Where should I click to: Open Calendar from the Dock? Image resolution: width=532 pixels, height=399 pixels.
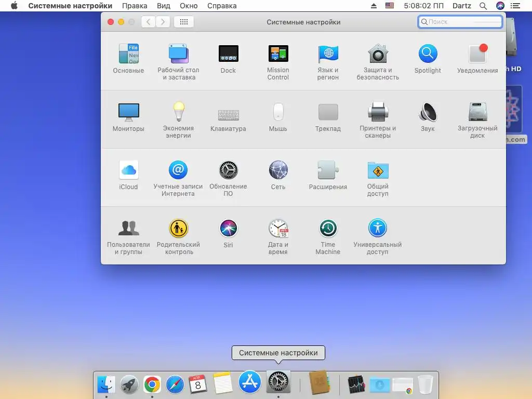(198, 384)
